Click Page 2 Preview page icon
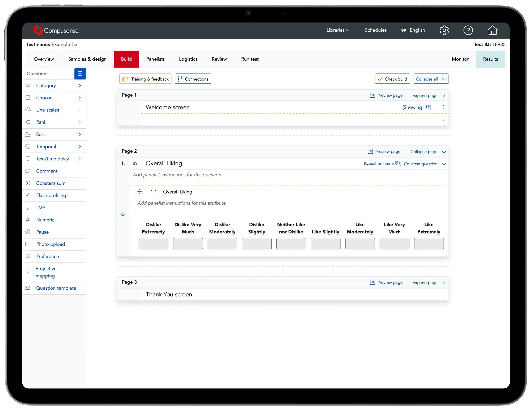 tap(370, 151)
